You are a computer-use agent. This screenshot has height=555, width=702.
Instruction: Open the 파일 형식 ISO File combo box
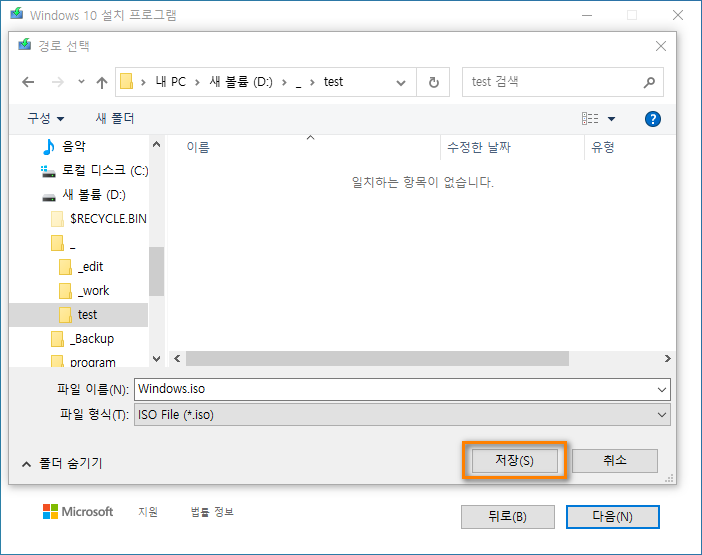click(x=402, y=415)
